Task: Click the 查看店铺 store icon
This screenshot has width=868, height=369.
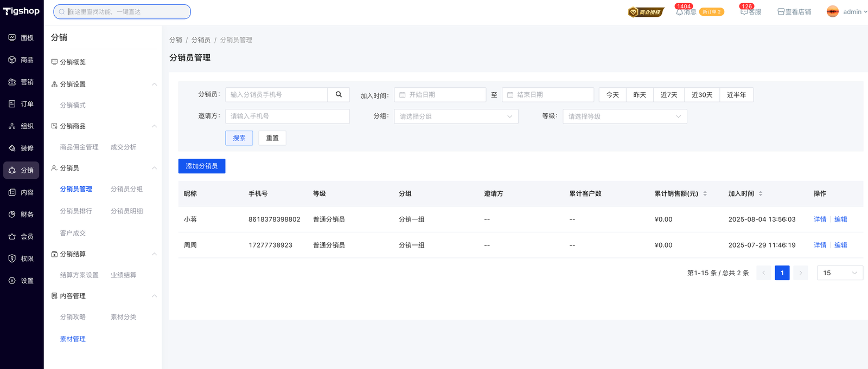Action: pyautogui.click(x=781, y=12)
